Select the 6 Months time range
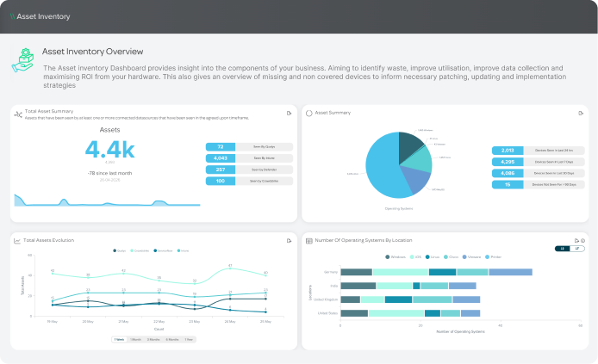Screen dimensions: 598x364 172,339
